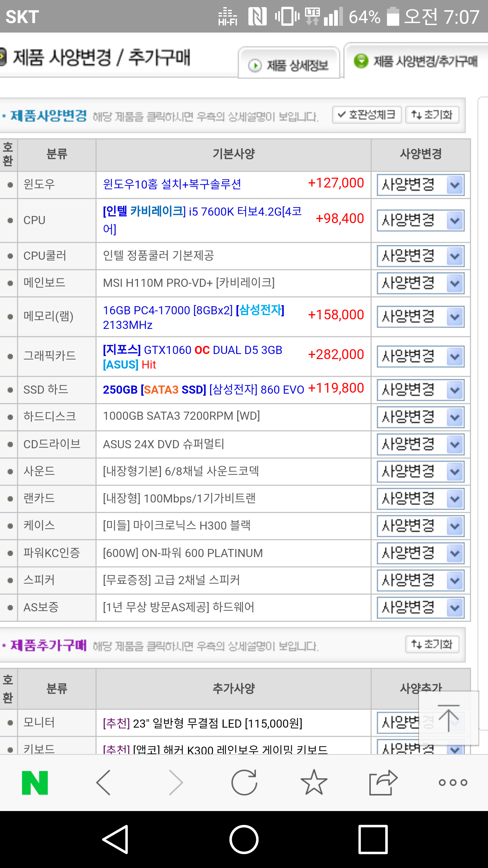Viewport: 488px width, 868px height.
Task: Click 윈도우10홈 설치+복구솔루션 link
Action: (172, 184)
